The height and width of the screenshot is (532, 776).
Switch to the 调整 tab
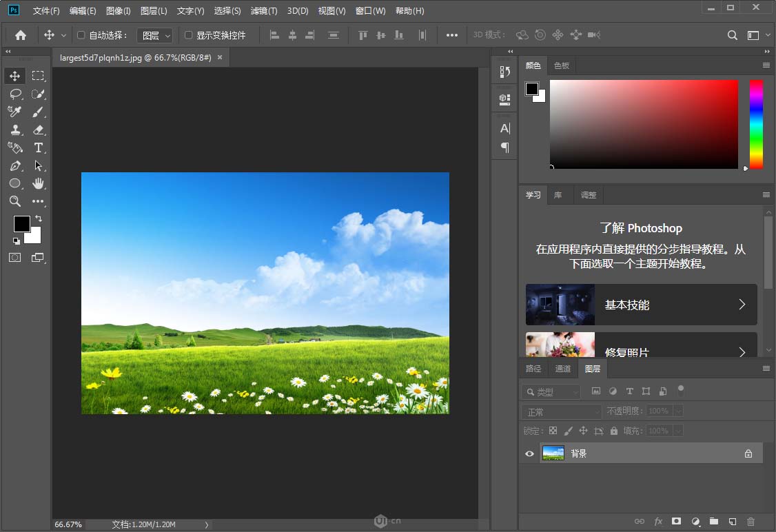click(588, 195)
